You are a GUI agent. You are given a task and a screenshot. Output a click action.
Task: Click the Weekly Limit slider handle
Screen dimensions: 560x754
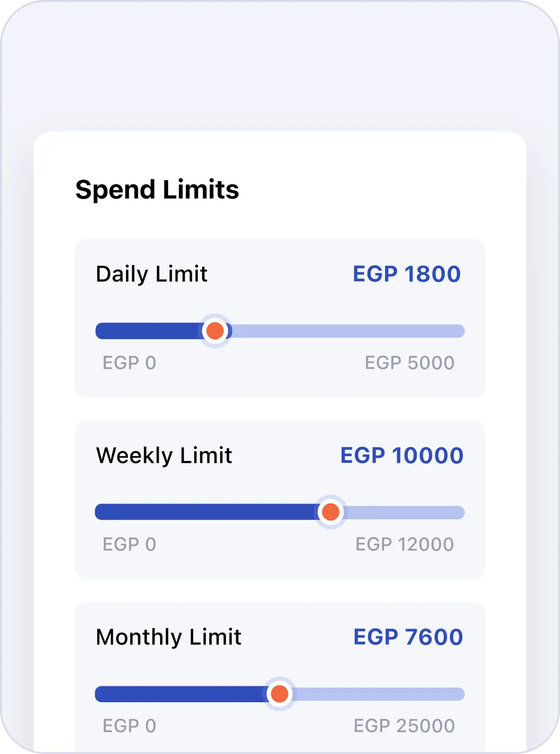[x=330, y=512]
